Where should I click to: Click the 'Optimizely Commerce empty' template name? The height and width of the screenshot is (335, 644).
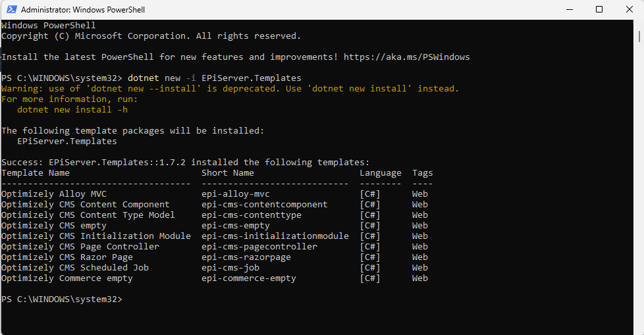pyautogui.click(x=67, y=278)
